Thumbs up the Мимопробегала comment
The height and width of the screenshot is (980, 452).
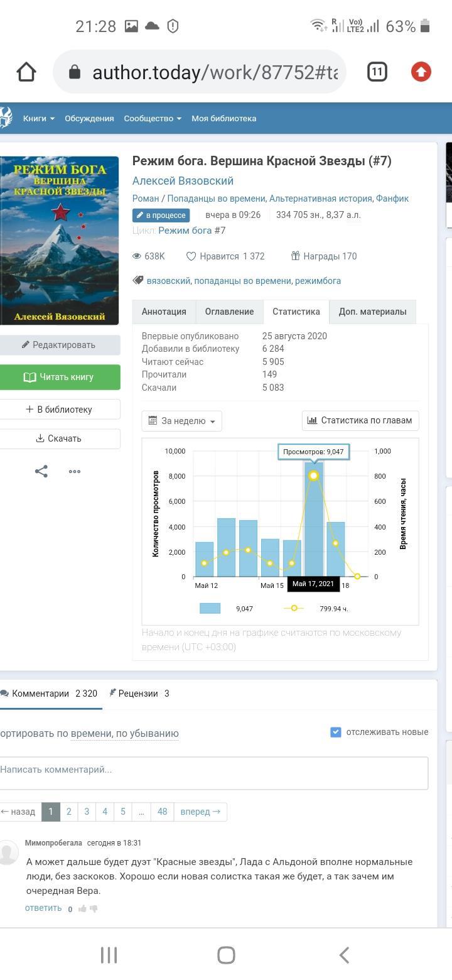tap(82, 908)
